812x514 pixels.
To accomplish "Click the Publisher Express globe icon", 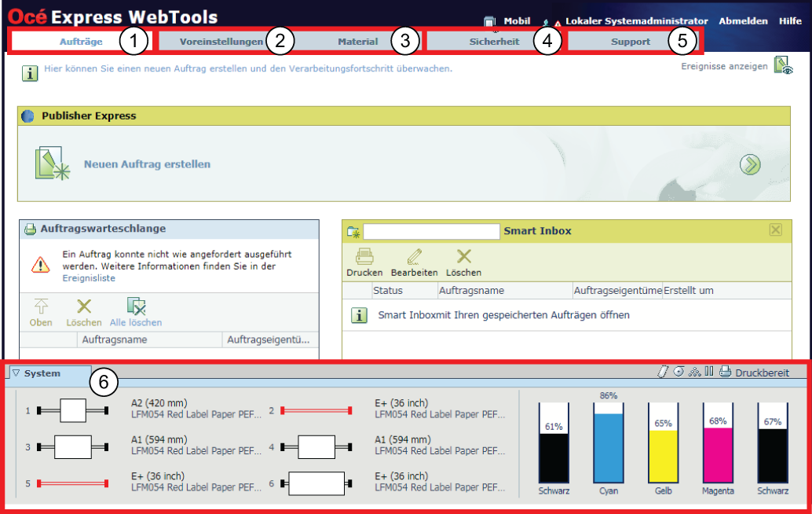I will pyautogui.click(x=28, y=116).
